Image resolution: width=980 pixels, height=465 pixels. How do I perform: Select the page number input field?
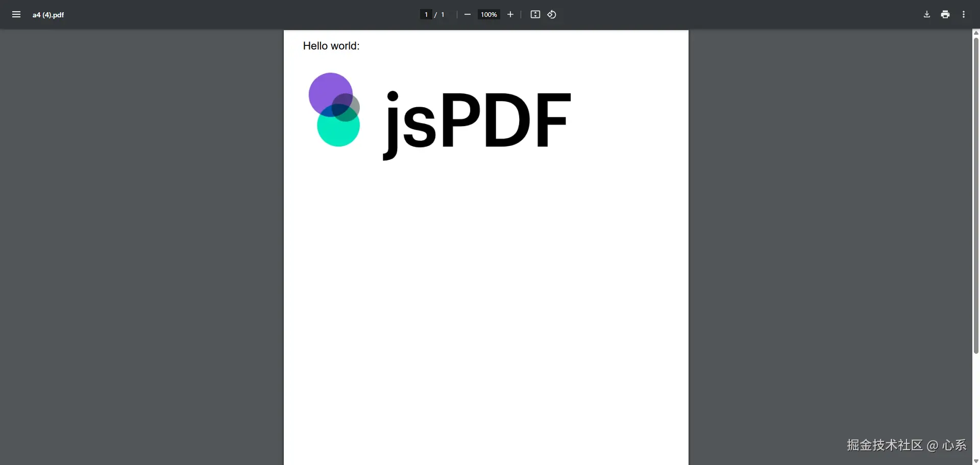[x=426, y=14]
